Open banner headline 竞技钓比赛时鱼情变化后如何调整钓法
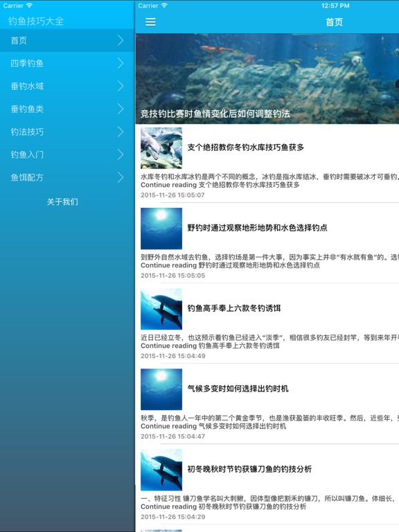Viewport: 399px width, 532px height. [x=215, y=114]
